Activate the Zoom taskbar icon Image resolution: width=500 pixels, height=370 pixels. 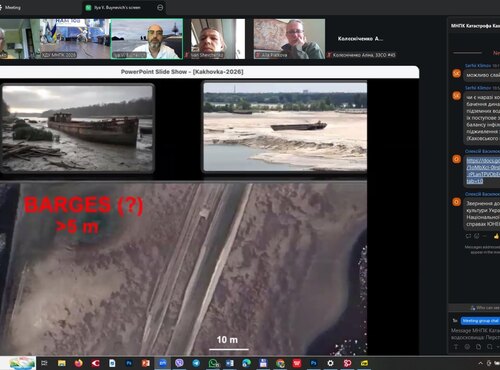[x=163, y=363]
